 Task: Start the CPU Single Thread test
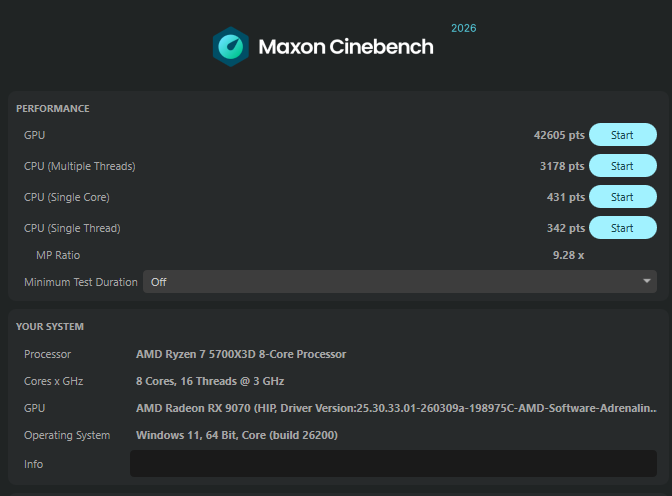623,228
